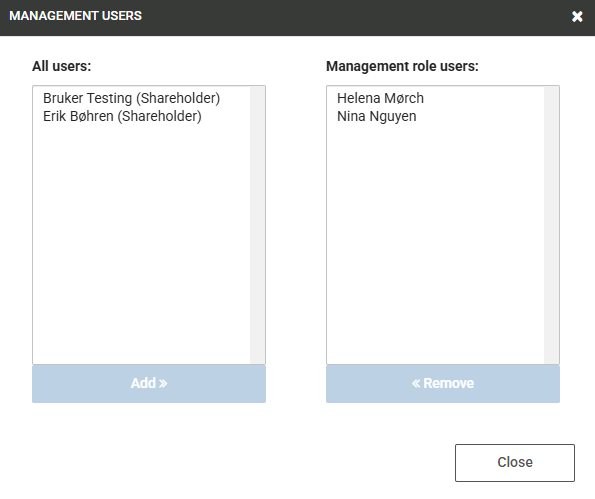Screen dimensions: 595x499
Task: Click the double-chevron icon on Remove button
Action: 416,383
